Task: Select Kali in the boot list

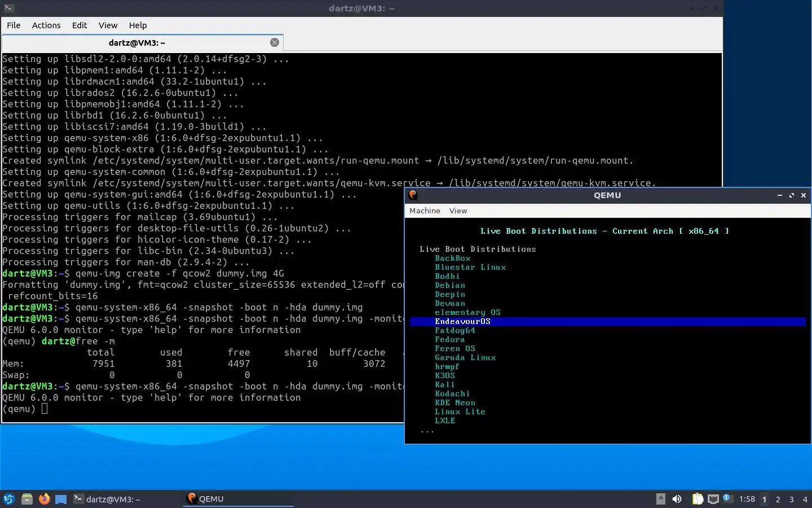Action: click(x=445, y=385)
